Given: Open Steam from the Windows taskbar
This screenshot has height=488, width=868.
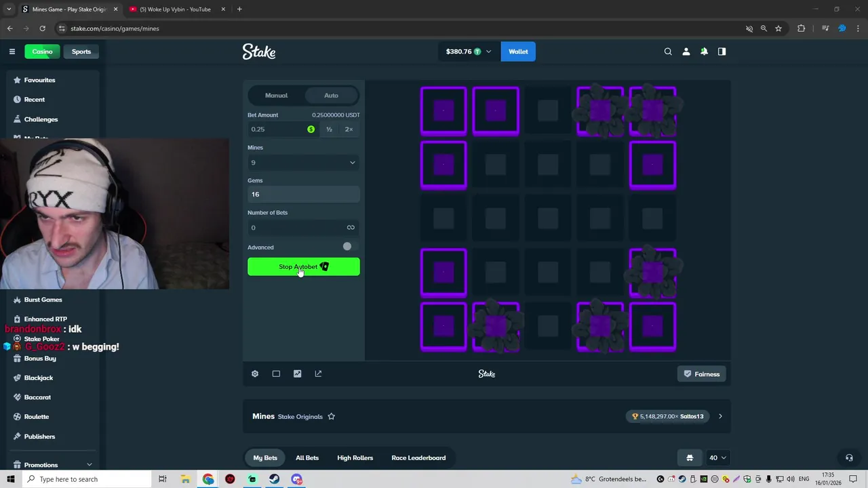Looking at the screenshot, I should pos(274,479).
